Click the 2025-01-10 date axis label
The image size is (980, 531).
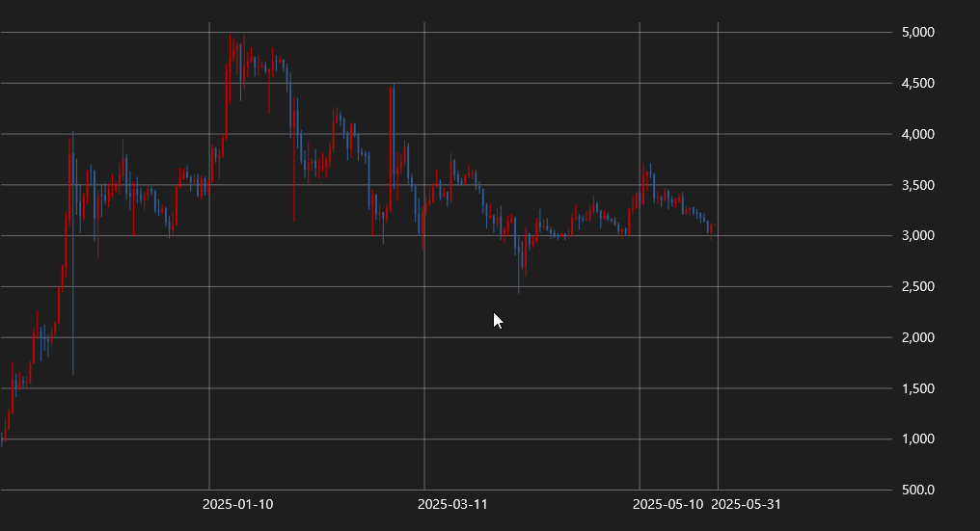point(237,504)
